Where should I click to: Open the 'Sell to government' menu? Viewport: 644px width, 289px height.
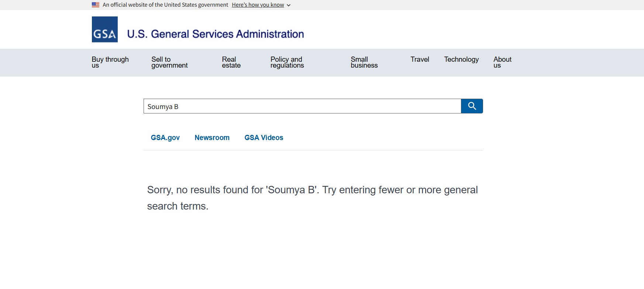(169, 62)
